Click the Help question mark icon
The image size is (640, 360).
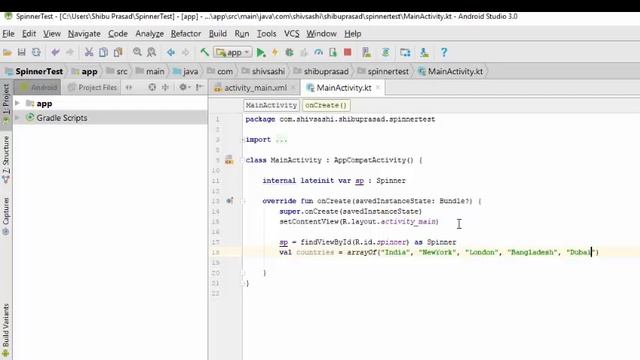pos(444,52)
